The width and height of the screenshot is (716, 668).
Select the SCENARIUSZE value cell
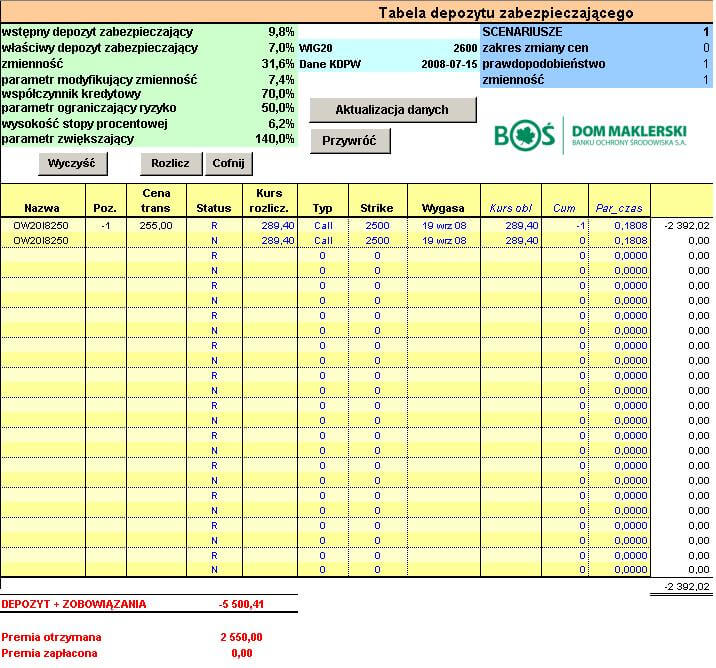click(x=704, y=32)
